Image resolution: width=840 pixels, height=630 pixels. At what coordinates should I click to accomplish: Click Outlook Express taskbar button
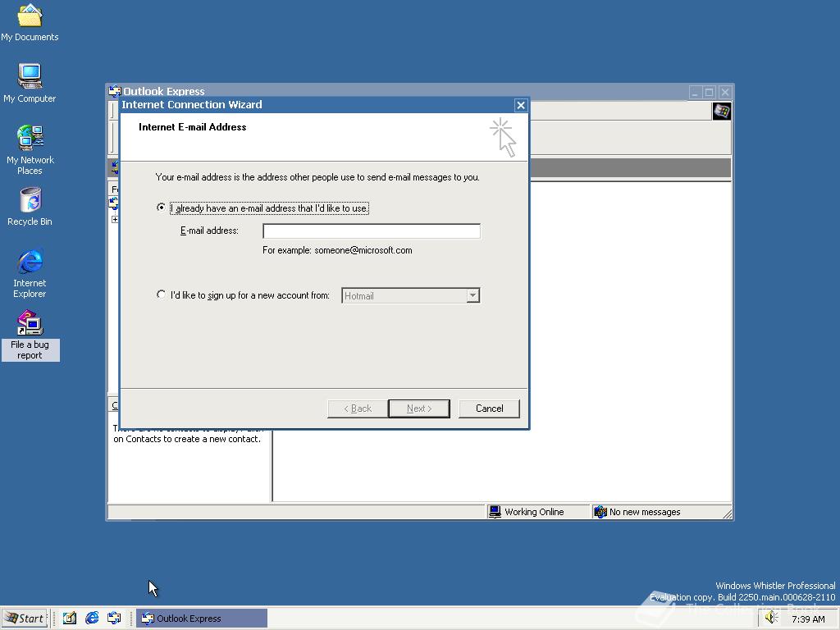[x=202, y=619]
